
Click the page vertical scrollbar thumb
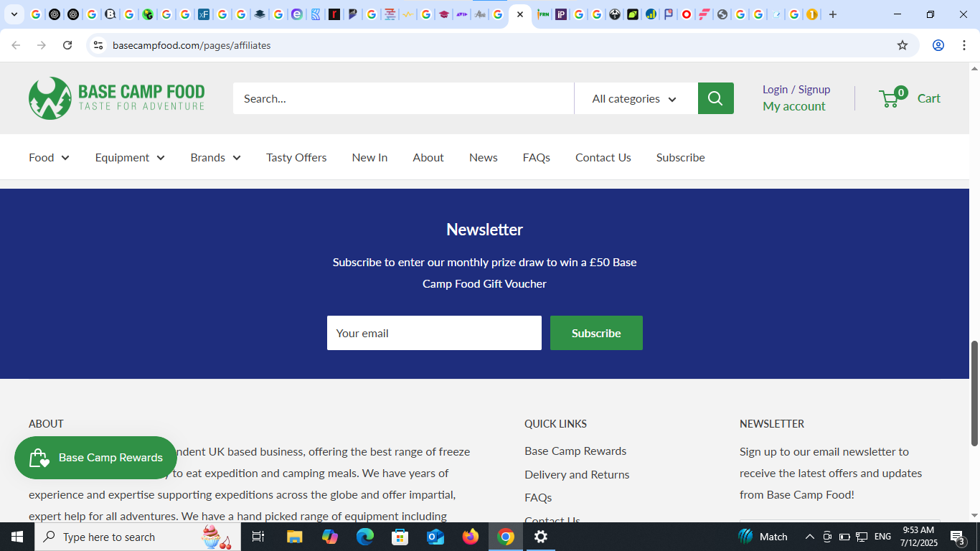coord(974,393)
